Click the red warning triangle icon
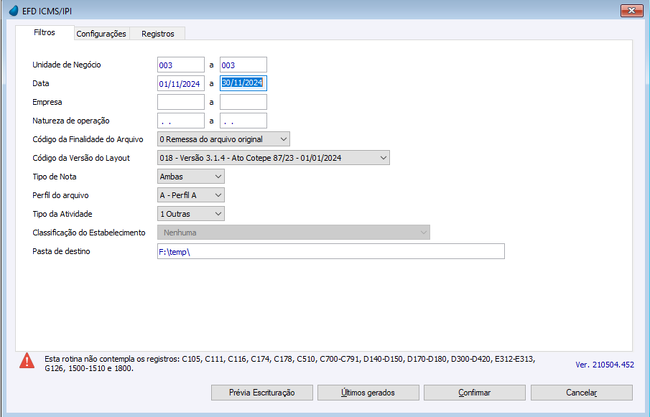This screenshot has width=650, height=417. 27,360
